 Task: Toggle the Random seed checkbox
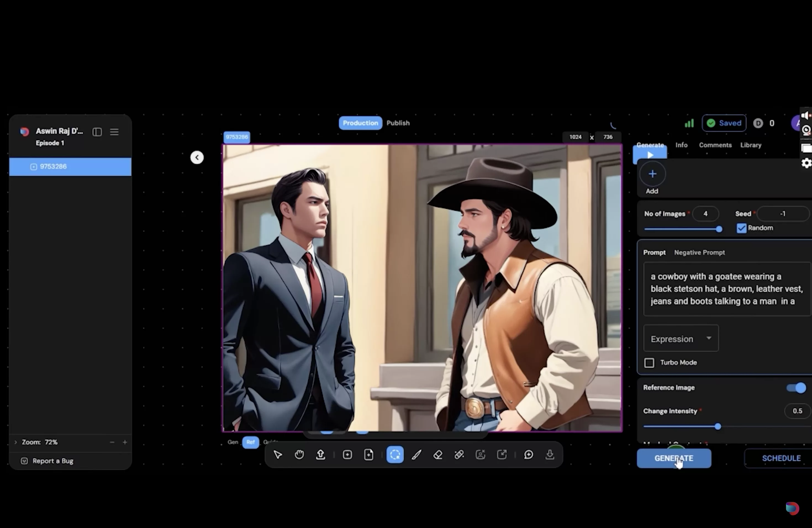pos(741,228)
